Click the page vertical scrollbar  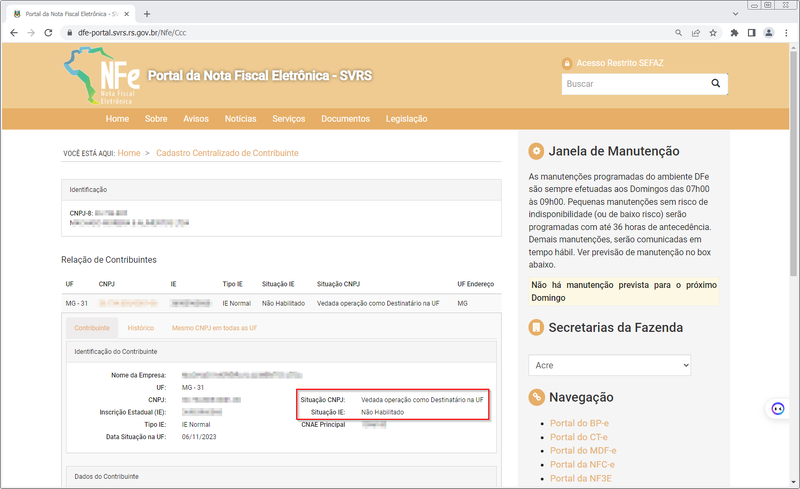click(793, 163)
